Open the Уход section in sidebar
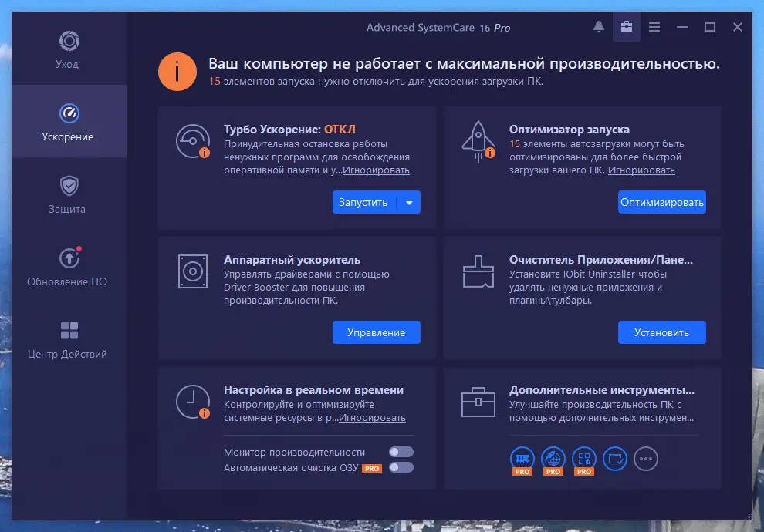Viewport: 764px width, 532px height. pos(67,48)
